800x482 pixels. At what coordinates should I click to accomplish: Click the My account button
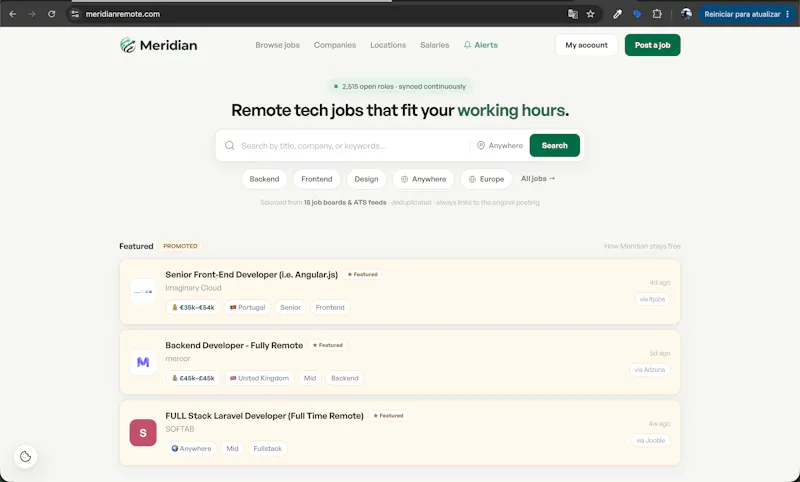[586, 45]
